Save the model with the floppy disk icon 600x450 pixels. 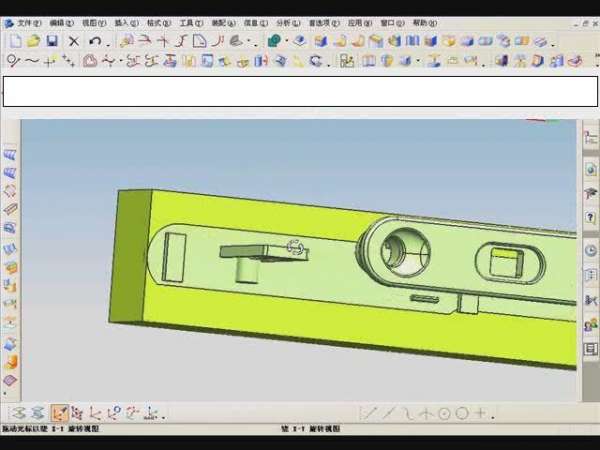pyautogui.click(x=51, y=41)
